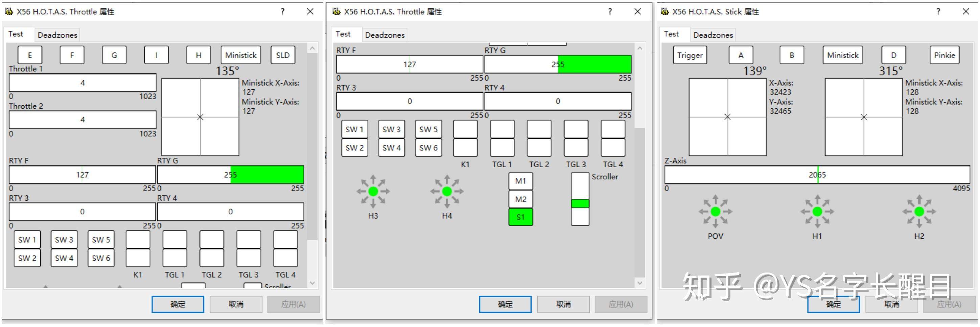
Task: Click the H3 hat switch indicator
Action: (x=373, y=191)
